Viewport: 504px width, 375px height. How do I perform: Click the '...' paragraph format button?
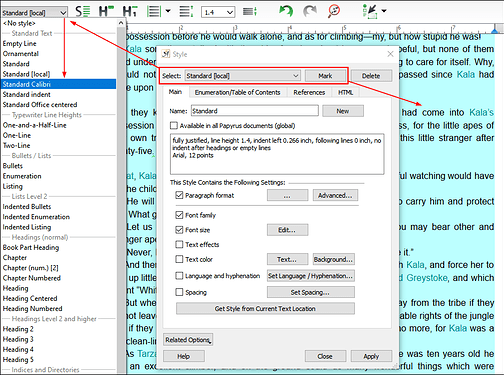(x=287, y=195)
